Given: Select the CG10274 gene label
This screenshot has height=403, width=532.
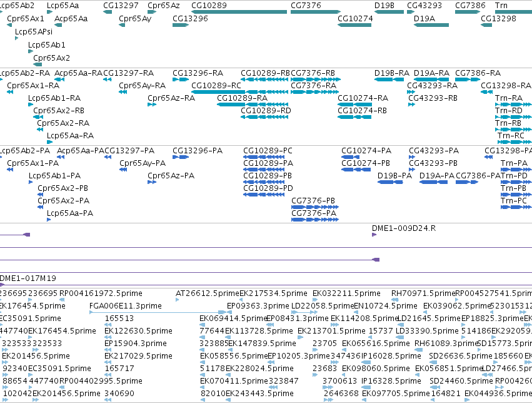Looking at the screenshot, I should 355,19.
